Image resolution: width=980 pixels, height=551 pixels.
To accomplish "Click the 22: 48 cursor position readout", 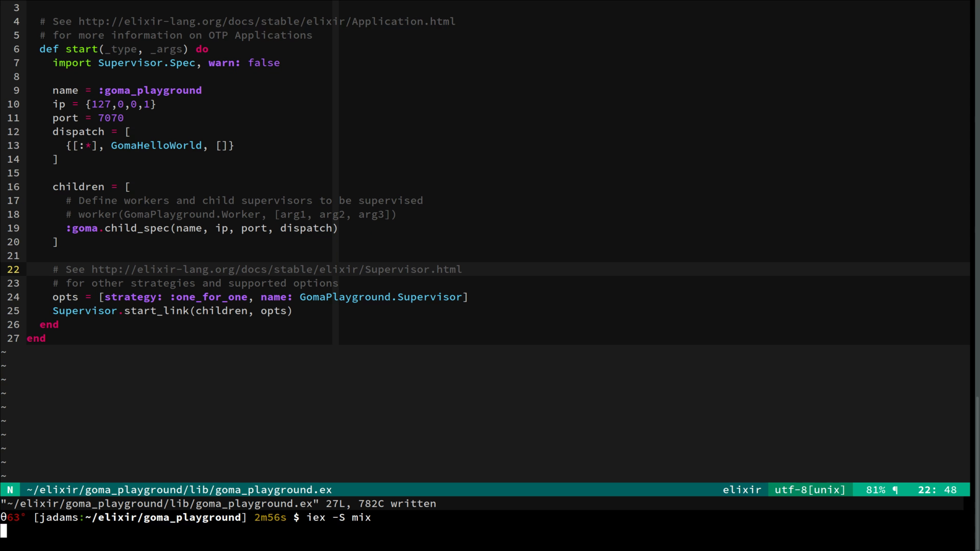I will pyautogui.click(x=937, y=490).
